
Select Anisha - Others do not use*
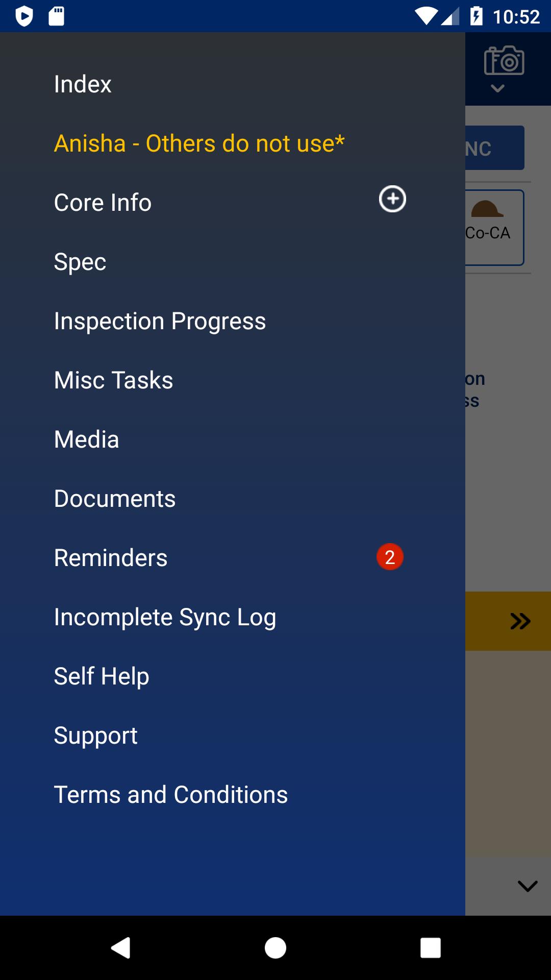point(199,143)
